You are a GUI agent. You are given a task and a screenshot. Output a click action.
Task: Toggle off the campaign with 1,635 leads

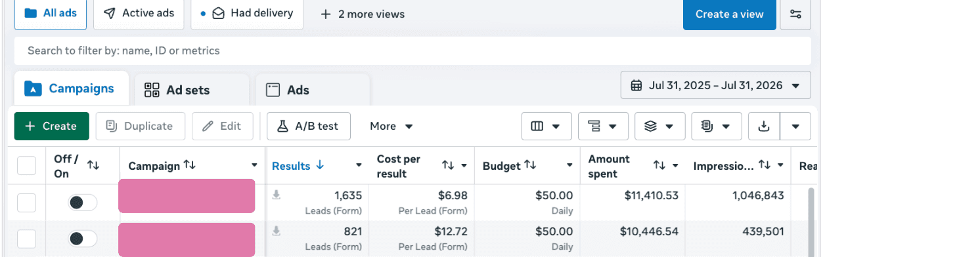[x=82, y=203]
